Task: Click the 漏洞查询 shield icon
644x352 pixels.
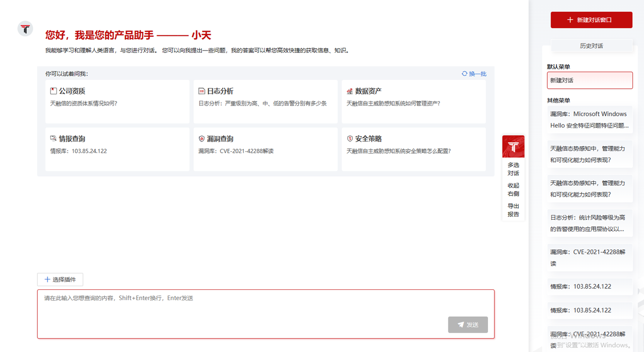Action: click(x=202, y=139)
